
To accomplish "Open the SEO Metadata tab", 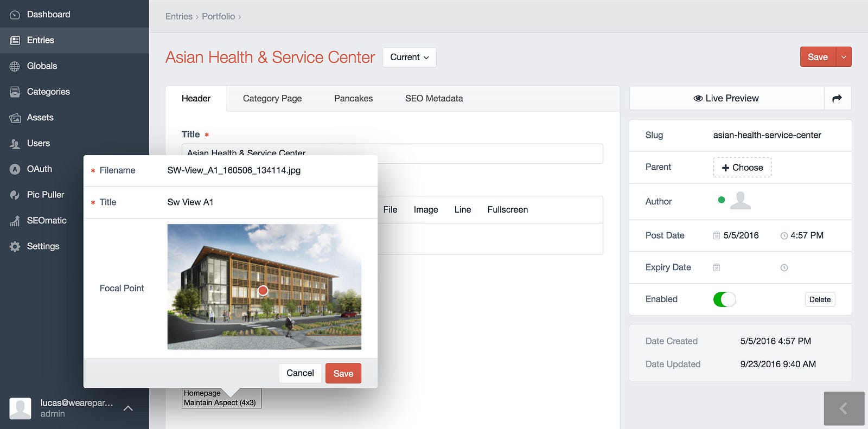I will coord(434,98).
